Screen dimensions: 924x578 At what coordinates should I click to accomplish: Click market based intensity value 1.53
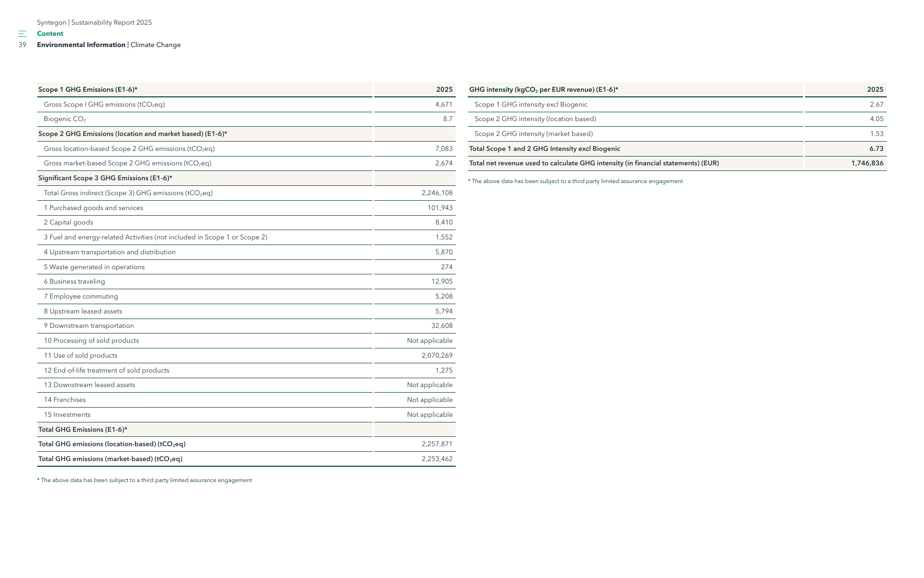tap(877, 134)
